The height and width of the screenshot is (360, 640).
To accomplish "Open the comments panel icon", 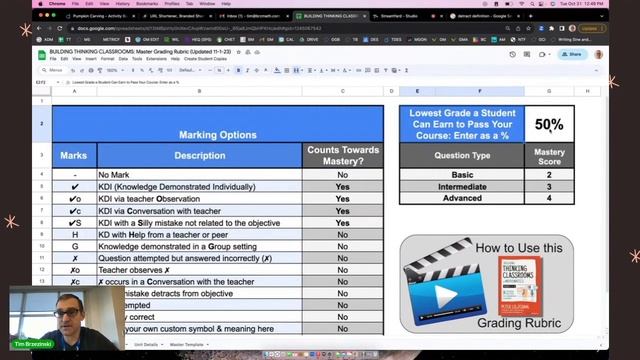I will [527, 54].
